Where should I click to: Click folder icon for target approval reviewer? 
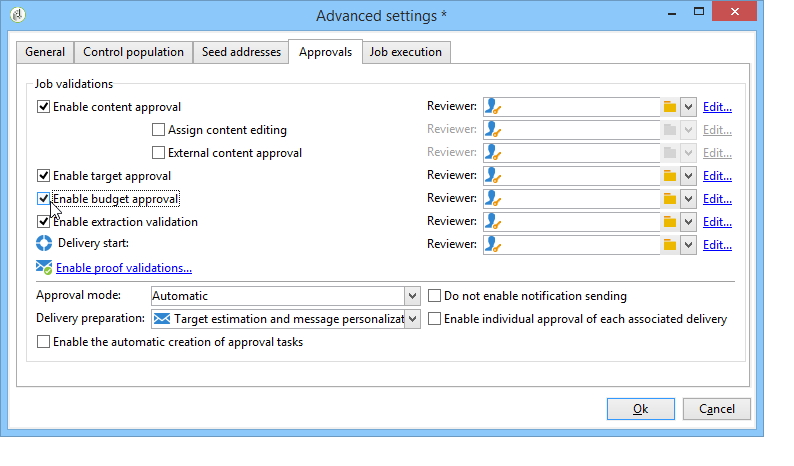point(670,176)
